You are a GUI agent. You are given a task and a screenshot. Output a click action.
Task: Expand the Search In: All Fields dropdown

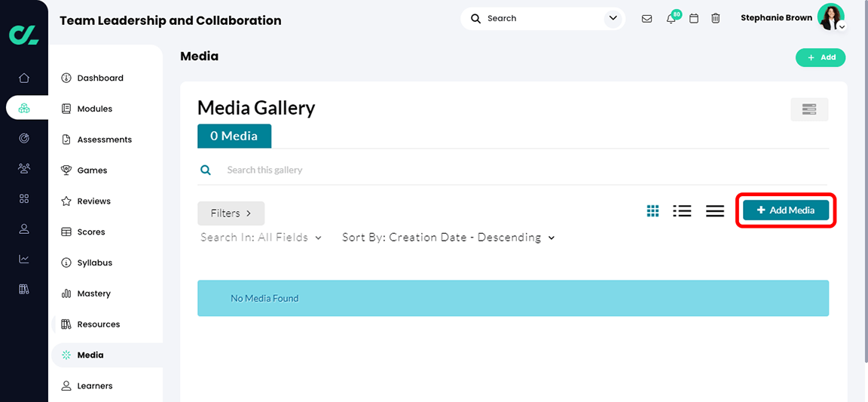click(261, 238)
